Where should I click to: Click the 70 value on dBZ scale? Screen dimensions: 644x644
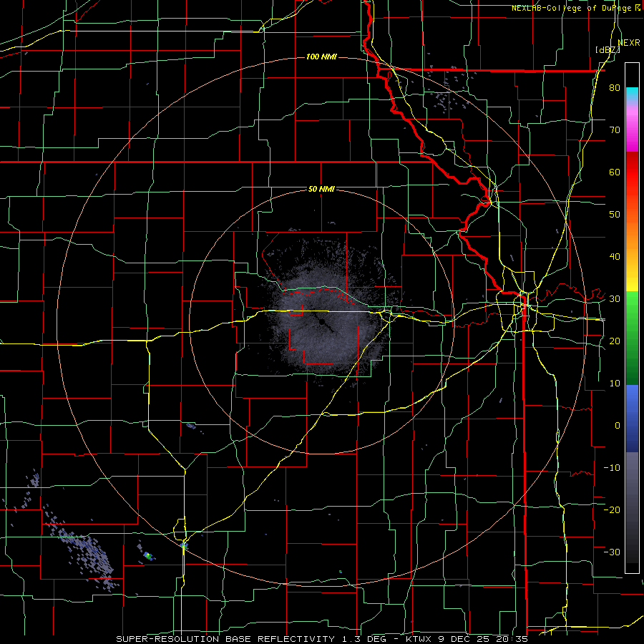point(615,130)
